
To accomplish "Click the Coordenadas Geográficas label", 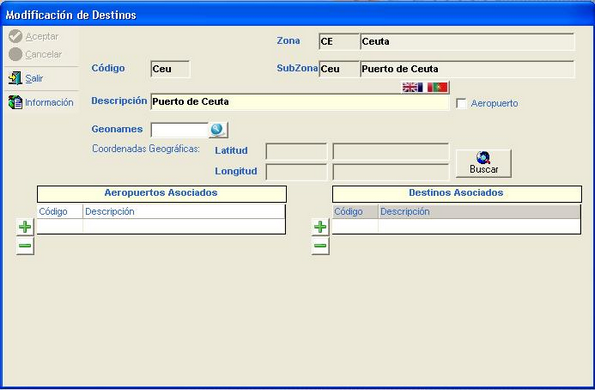I will [146, 149].
